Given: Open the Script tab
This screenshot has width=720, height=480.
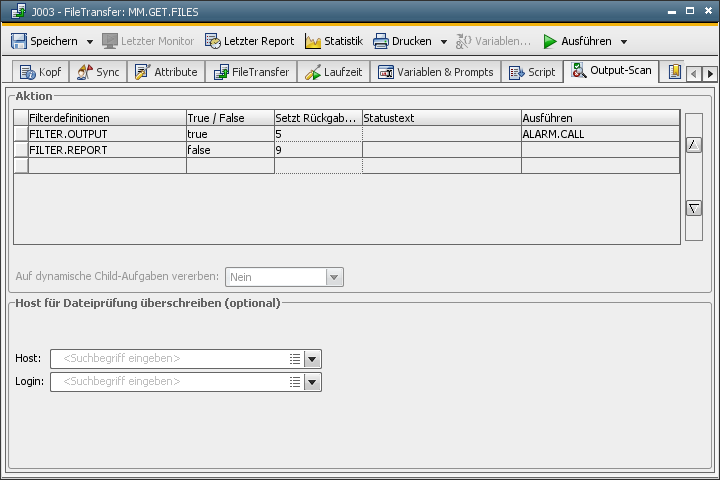Looking at the screenshot, I should (x=532, y=73).
